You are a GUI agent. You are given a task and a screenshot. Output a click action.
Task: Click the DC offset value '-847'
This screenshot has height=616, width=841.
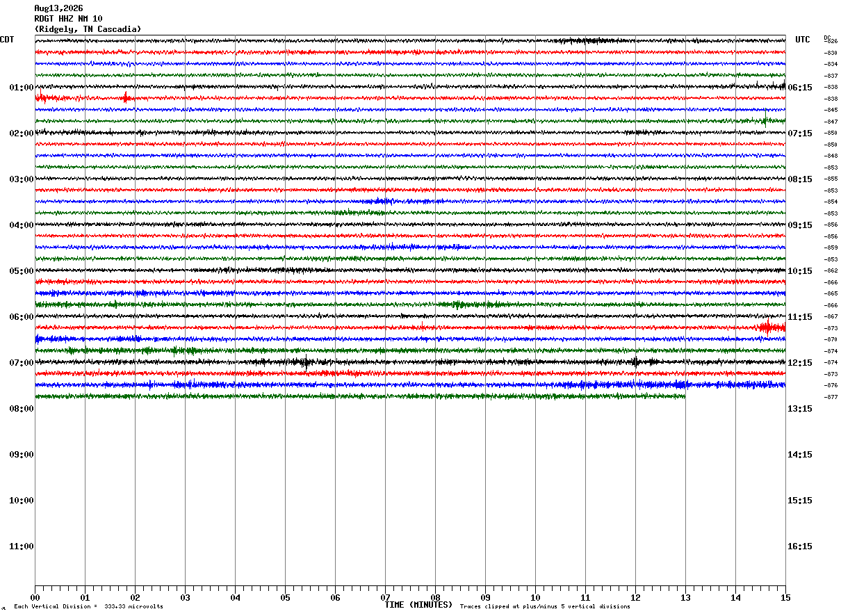point(831,122)
